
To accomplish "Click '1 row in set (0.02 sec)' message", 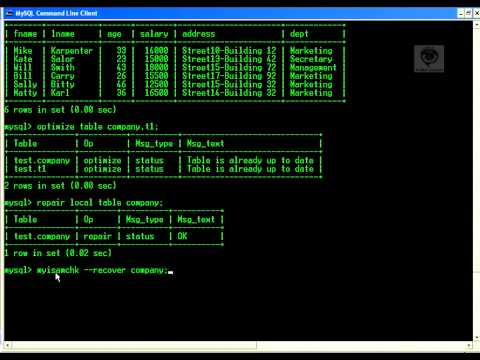I will click(x=58, y=253).
